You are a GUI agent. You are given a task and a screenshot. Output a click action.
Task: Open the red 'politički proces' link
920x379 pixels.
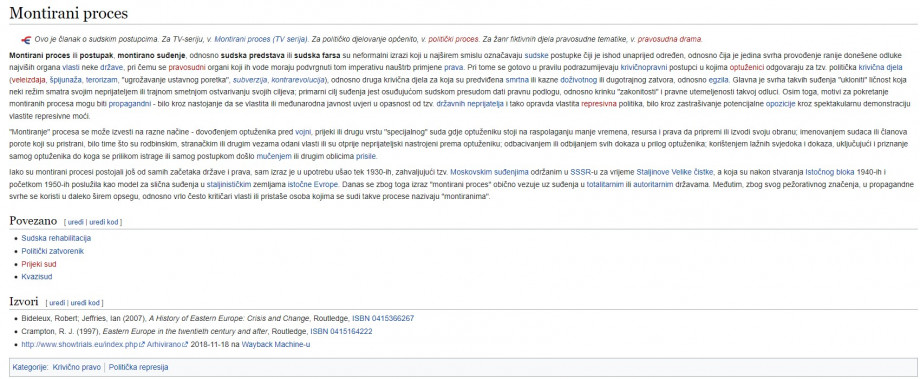(x=454, y=39)
